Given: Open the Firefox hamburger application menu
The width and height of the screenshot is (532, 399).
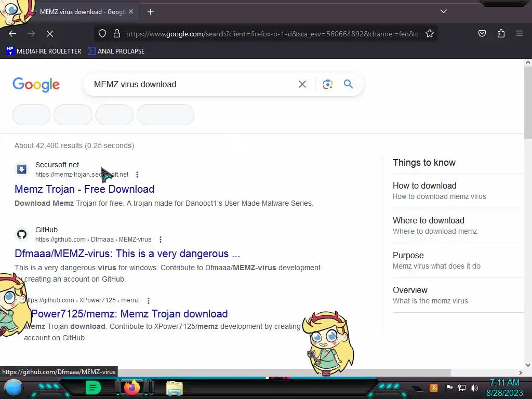Looking at the screenshot, I should tap(520, 33).
